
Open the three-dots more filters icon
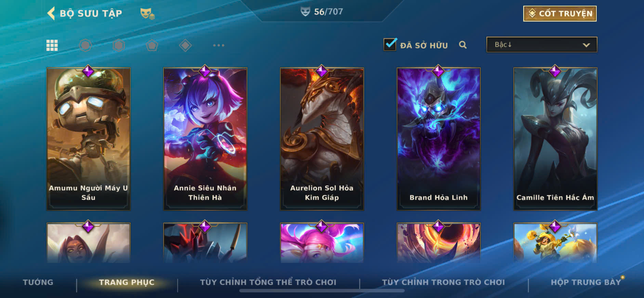coord(219,45)
